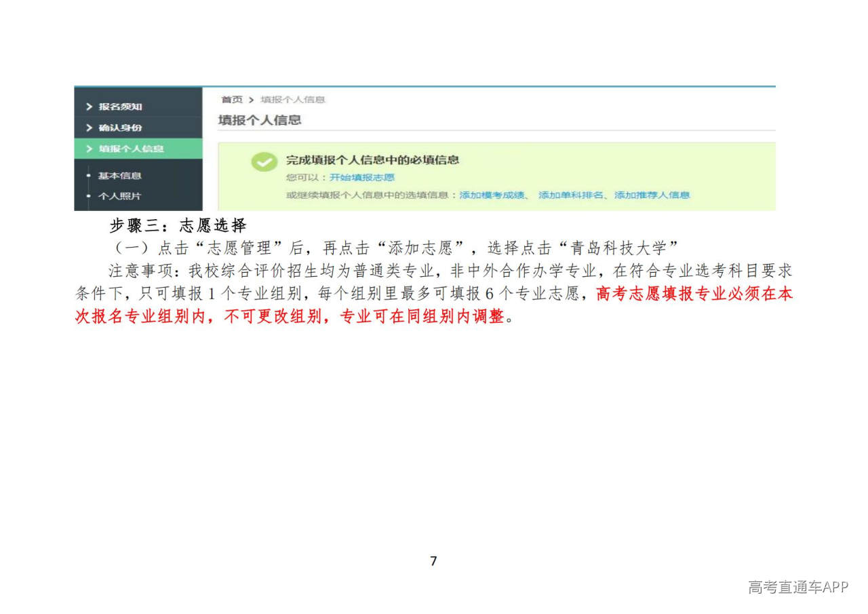
Task: Expand the 确认身份 chevron arrow
Action: point(89,128)
